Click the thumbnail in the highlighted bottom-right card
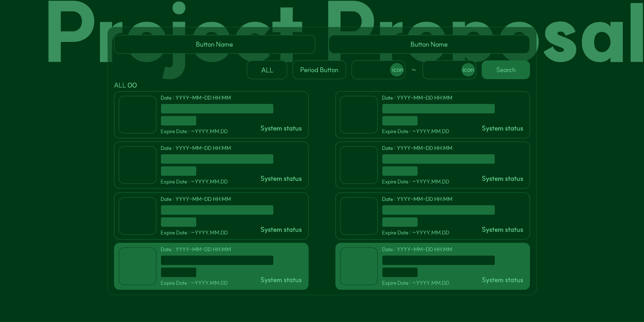Viewport: 644px width, 322px height. [x=359, y=266]
